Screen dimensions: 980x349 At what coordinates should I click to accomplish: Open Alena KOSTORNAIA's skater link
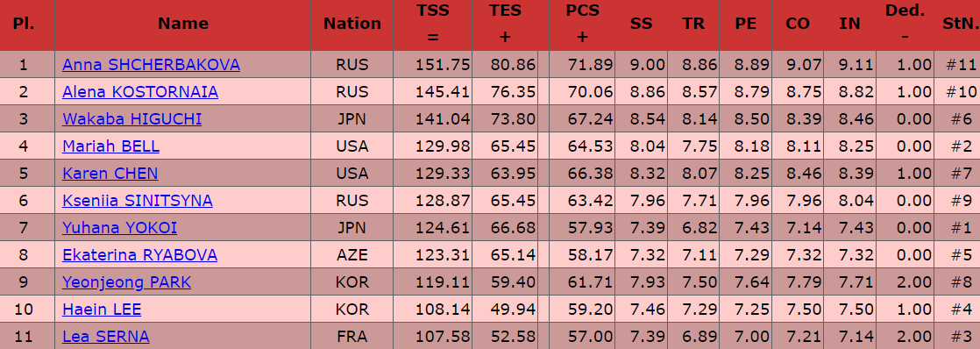[x=140, y=92]
